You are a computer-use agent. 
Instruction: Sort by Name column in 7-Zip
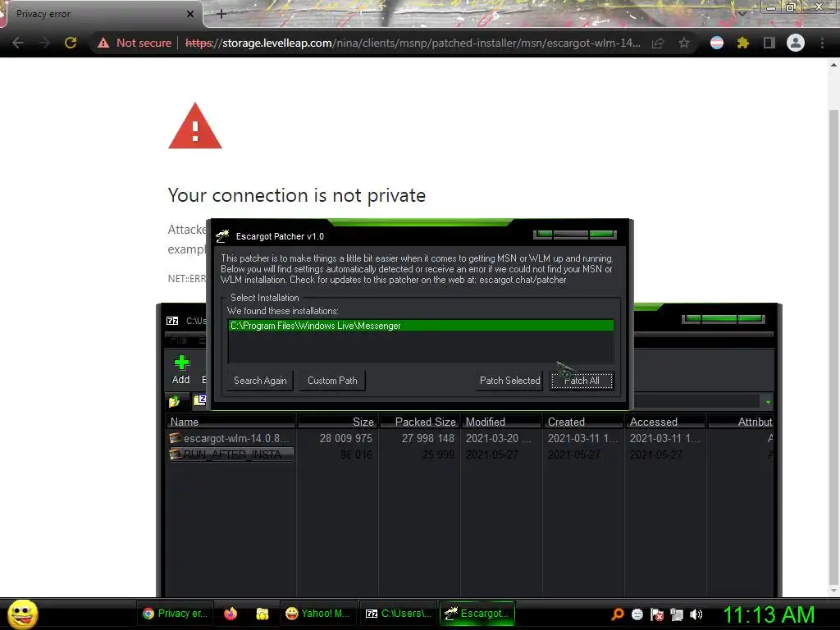[231, 422]
